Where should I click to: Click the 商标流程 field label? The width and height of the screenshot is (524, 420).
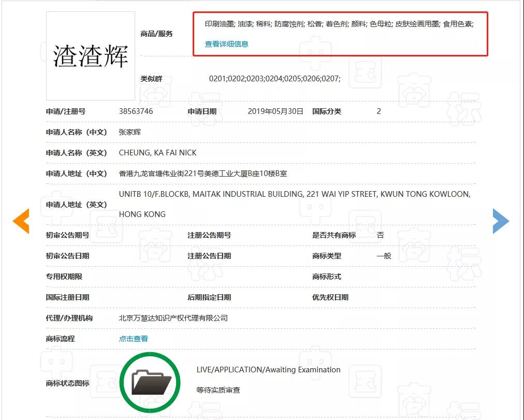[60, 339]
